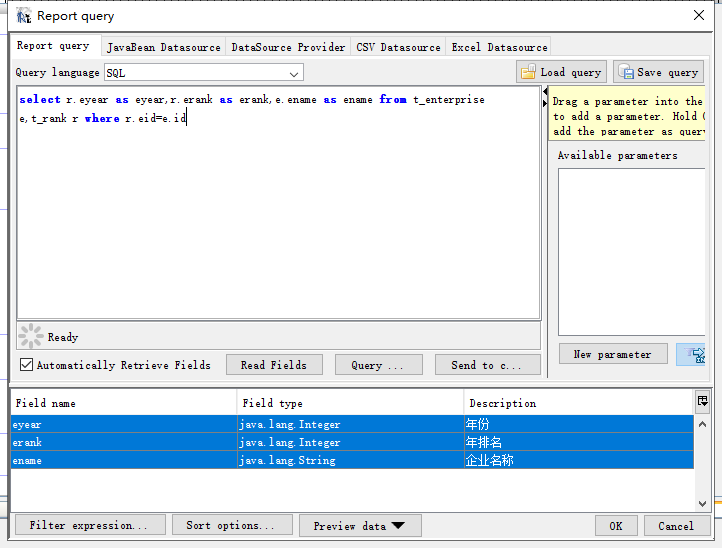Confirm with the OK button
This screenshot has height=548, width=722.
click(616, 526)
